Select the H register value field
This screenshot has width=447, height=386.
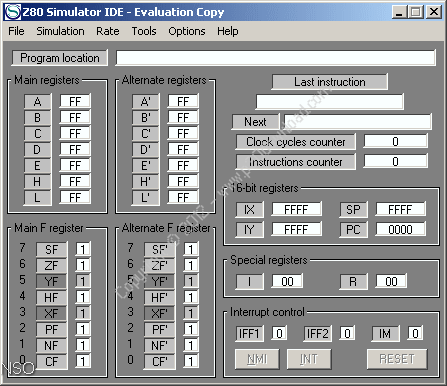coord(75,181)
